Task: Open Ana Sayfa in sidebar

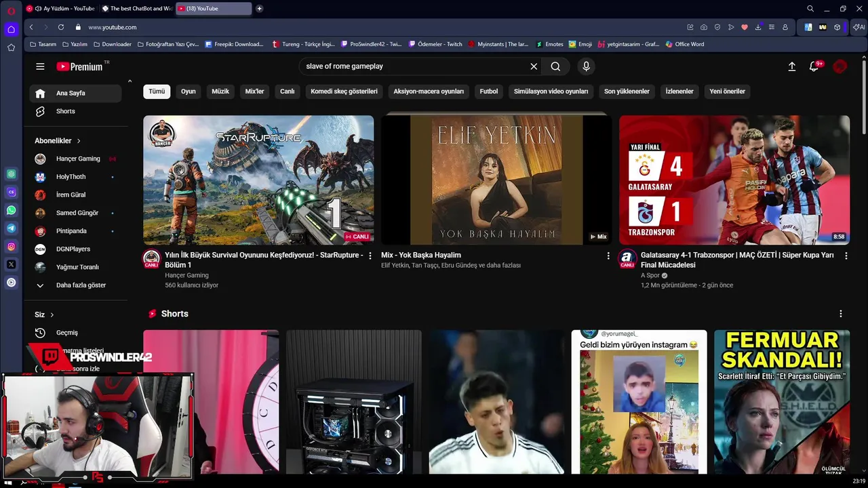Action: point(75,93)
